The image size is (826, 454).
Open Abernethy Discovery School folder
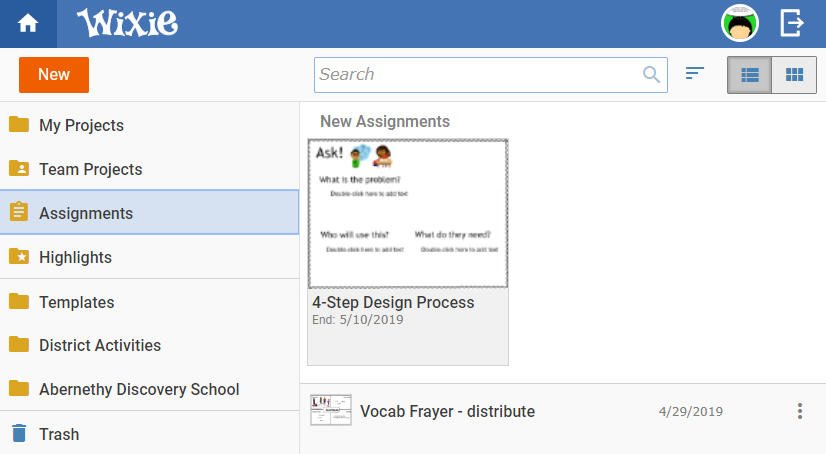point(150,389)
